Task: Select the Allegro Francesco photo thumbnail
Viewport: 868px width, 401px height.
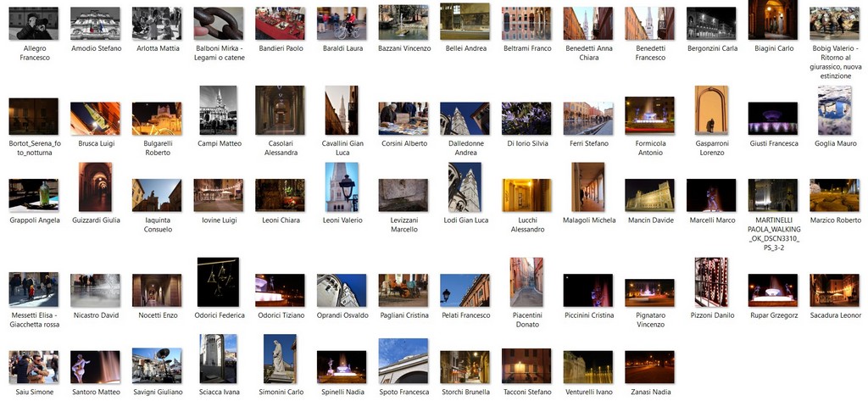Action: pyautogui.click(x=34, y=23)
